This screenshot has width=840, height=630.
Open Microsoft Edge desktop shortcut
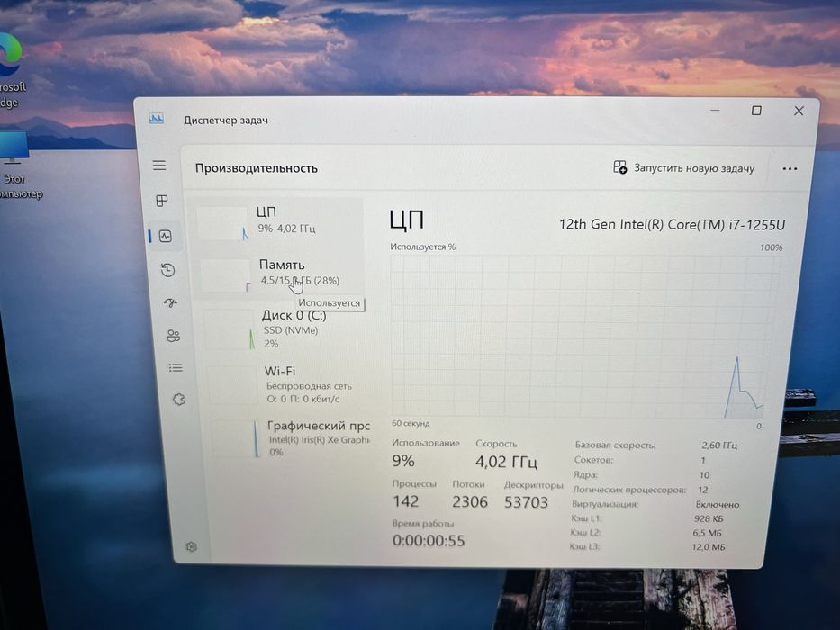[x=10, y=69]
